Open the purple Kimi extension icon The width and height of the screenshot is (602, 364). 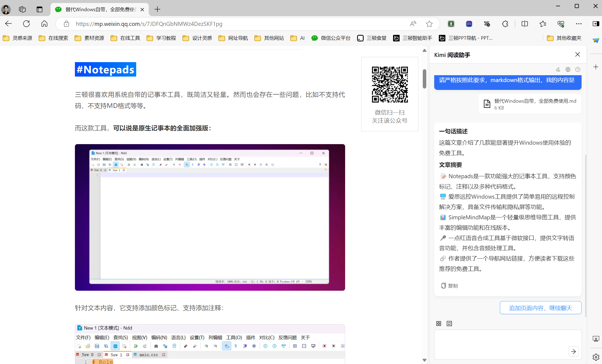(469, 24)
